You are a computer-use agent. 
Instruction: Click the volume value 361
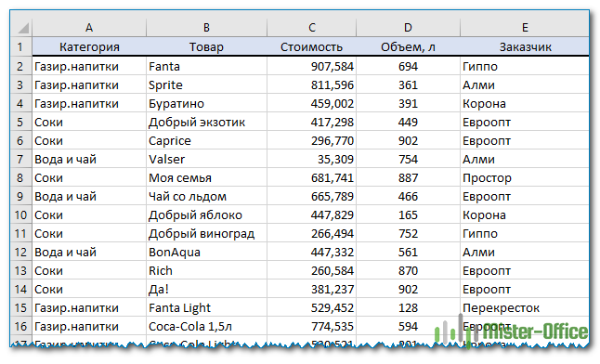point(408,85)
